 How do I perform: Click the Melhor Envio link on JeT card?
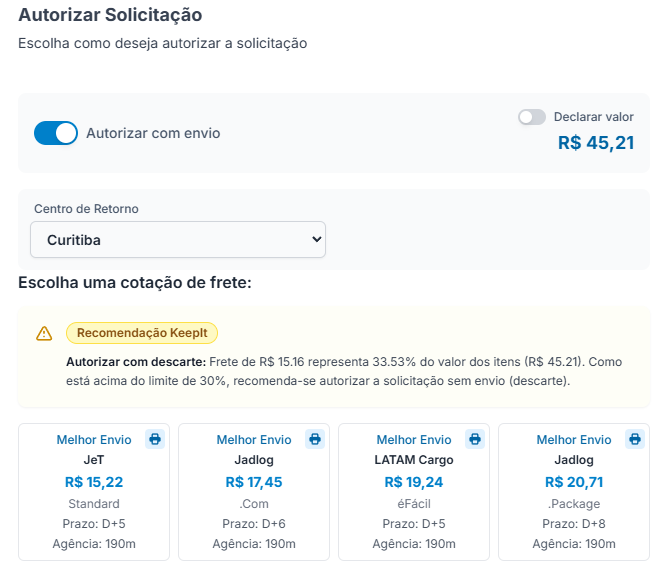(94, 440)
